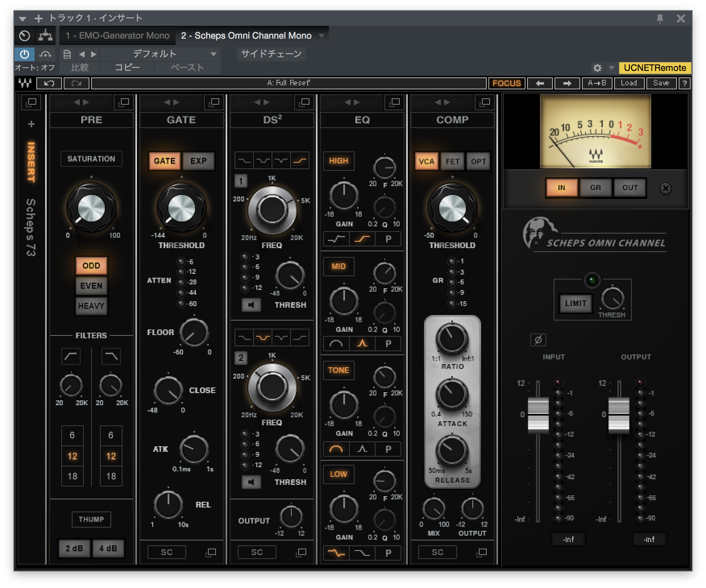This screenshot has height=588, width=706.
Task: Choose shelf shape for HIGH EQ band
Action: tap(362, 239)
